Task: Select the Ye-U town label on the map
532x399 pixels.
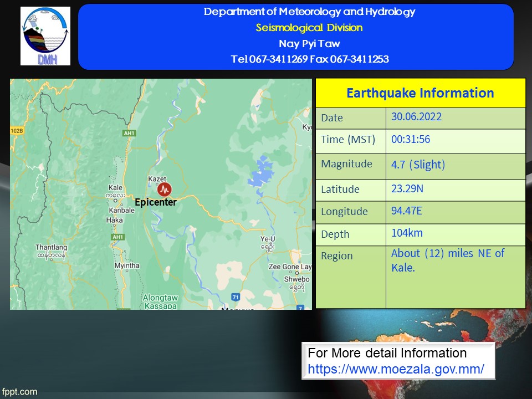Action: (x=268, y=239)
